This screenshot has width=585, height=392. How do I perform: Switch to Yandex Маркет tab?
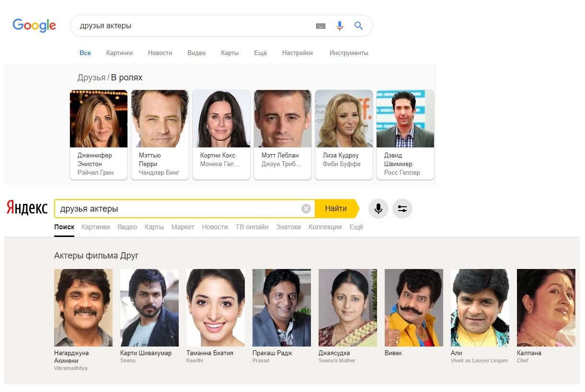click(183, 227)
